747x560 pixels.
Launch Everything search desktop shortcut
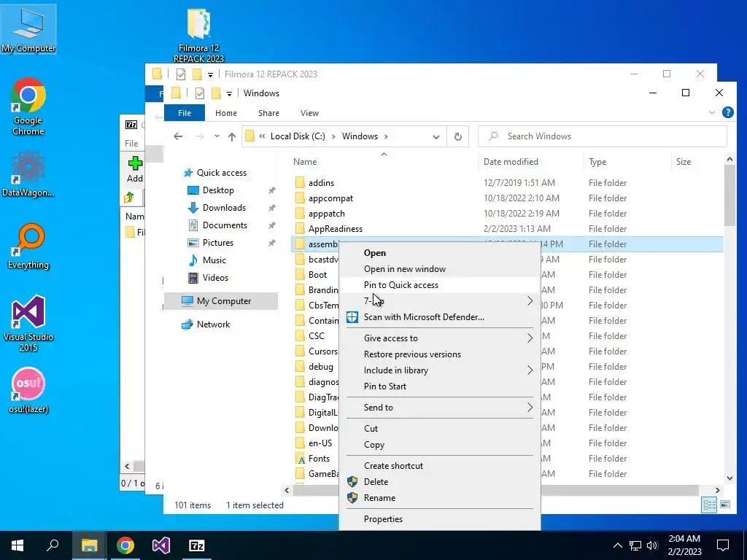pyautogui.click(x=28, y=246)
